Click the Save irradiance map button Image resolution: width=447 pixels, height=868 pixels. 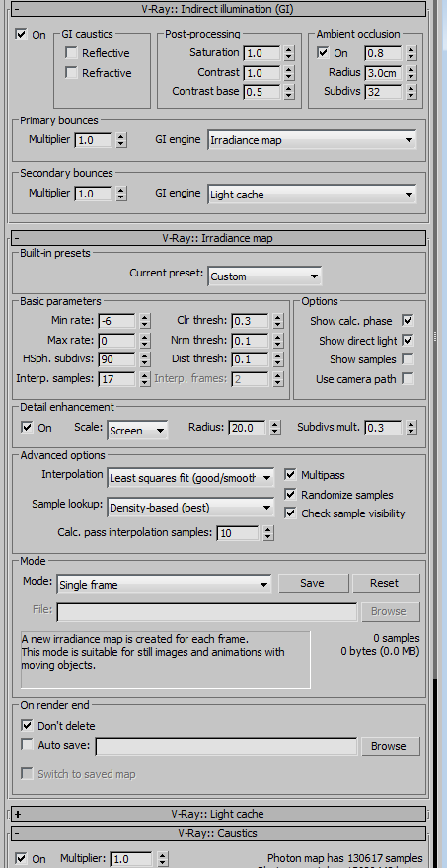313,583
